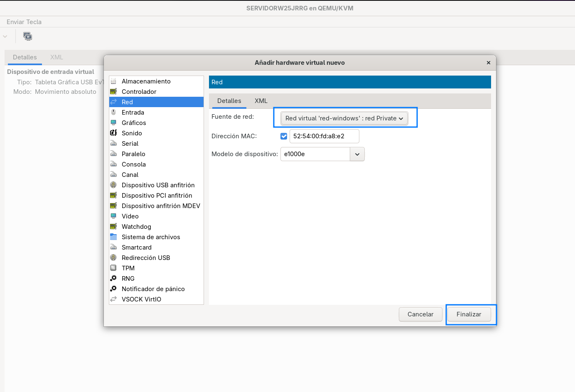Click the Sistema de archivos folder icon
Viewport: 575px width, 392px height.
click(x=113, y=237)
